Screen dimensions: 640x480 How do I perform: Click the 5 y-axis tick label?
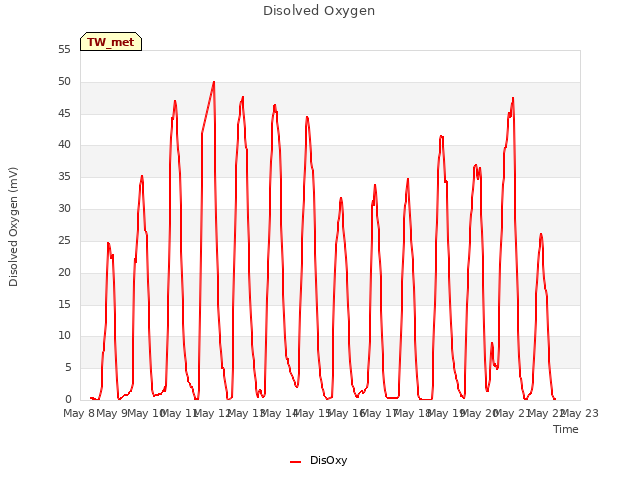tap(68, 368)
